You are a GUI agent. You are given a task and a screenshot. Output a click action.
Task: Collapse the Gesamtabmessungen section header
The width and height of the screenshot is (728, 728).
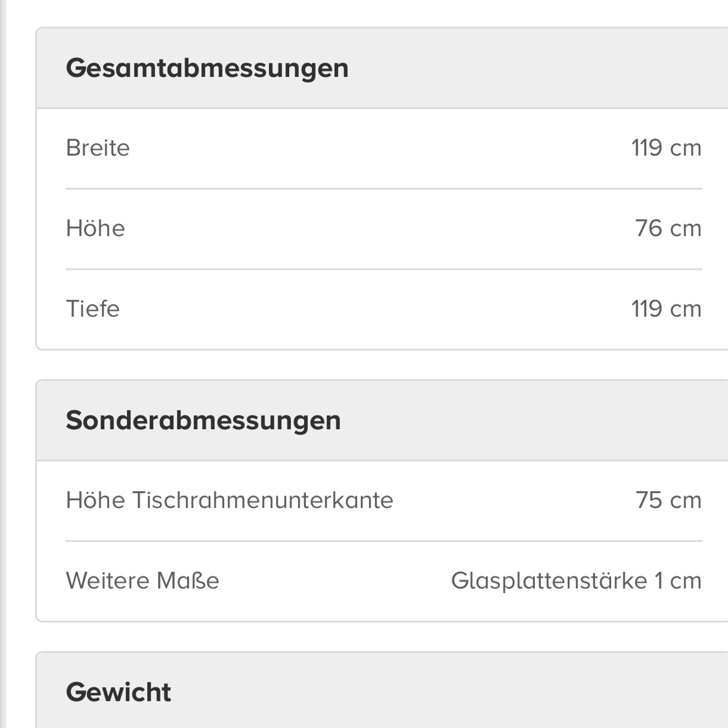pyautogui.click(x=382, y=68)
